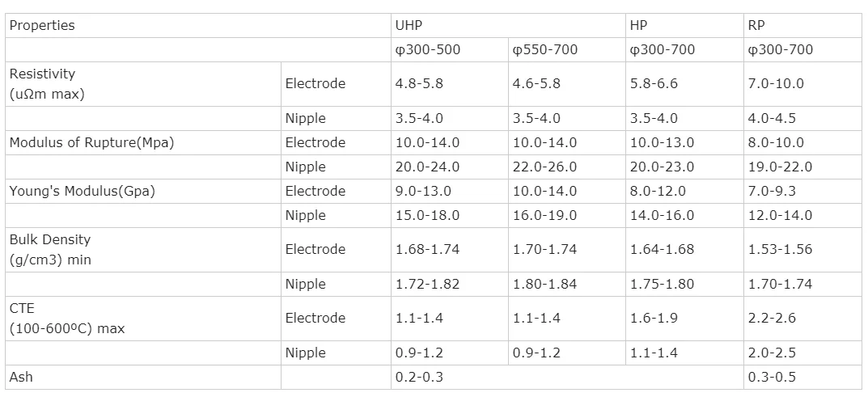Click the HP column header
This screenshot has height=397, width=868.
[x=638, y=25]
